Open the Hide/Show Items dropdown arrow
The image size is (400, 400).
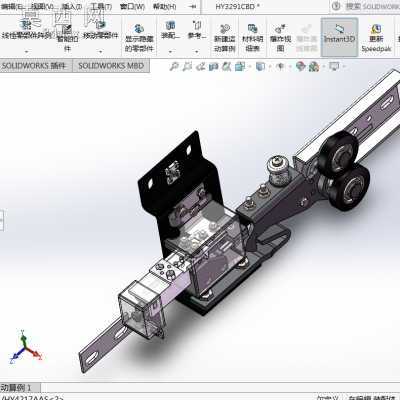[289, 67]
